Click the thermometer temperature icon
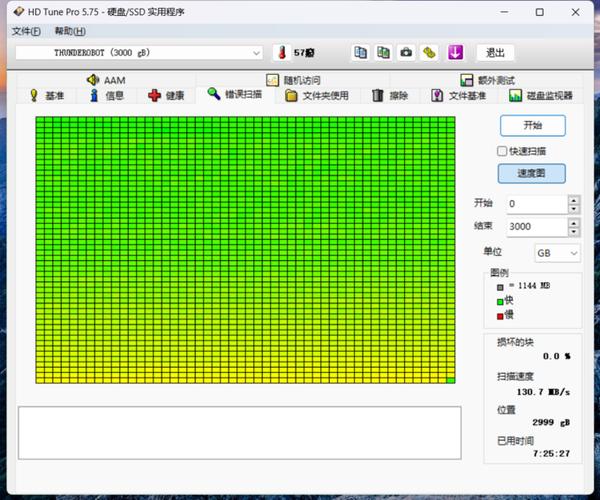The width and height of the screenshot is (600, 500). 282,52
